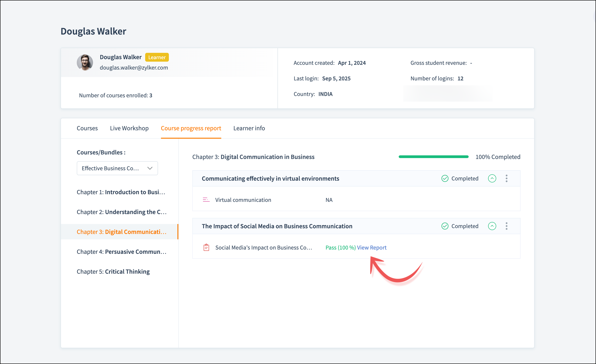Click the Learner role badge
This screenshot has width=596, height=364.
pos(157,57)
